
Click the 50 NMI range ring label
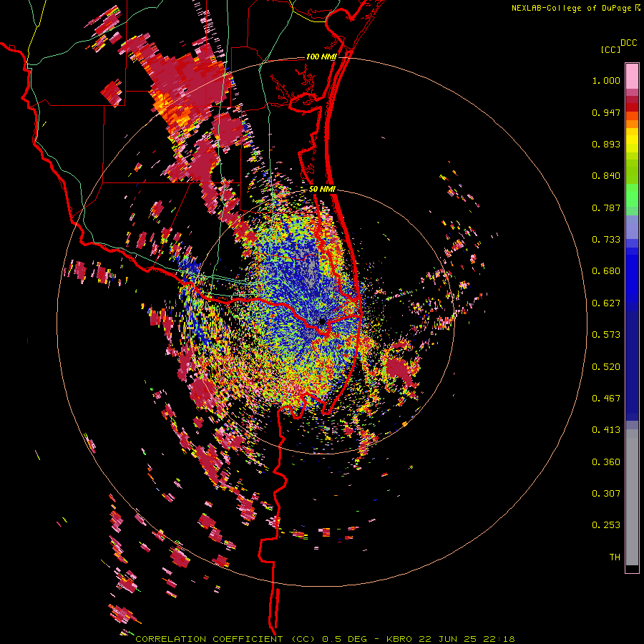pos(322,190)
